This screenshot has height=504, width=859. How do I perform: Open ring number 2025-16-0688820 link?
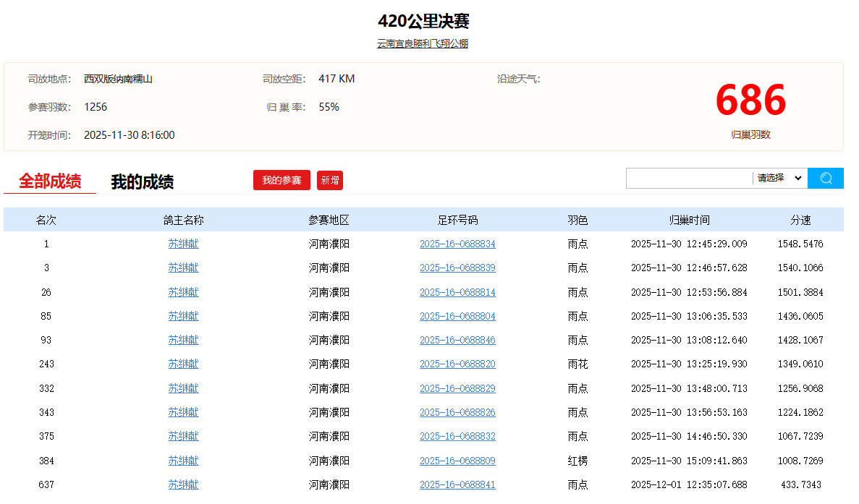click(x=457, y=364)
